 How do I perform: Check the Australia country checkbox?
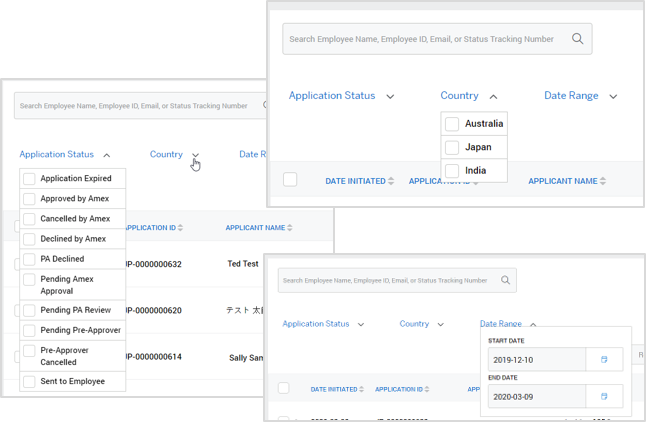click(452, 124)
